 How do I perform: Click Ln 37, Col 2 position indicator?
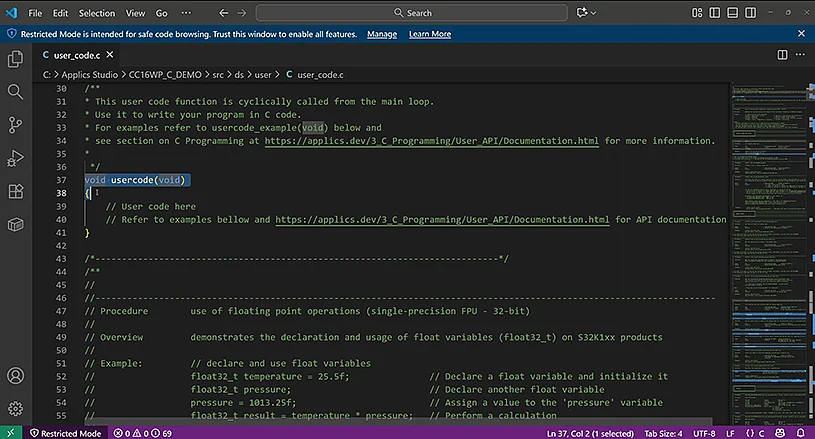(x=590, y=433)
